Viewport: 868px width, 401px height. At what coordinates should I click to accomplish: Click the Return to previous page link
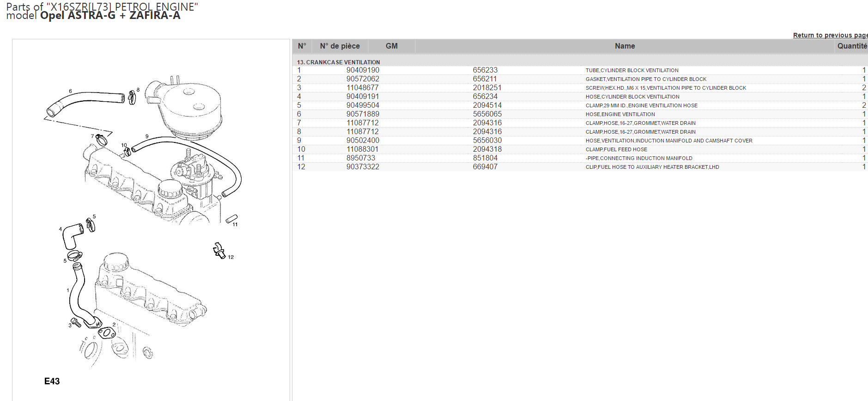coord(830,35)
